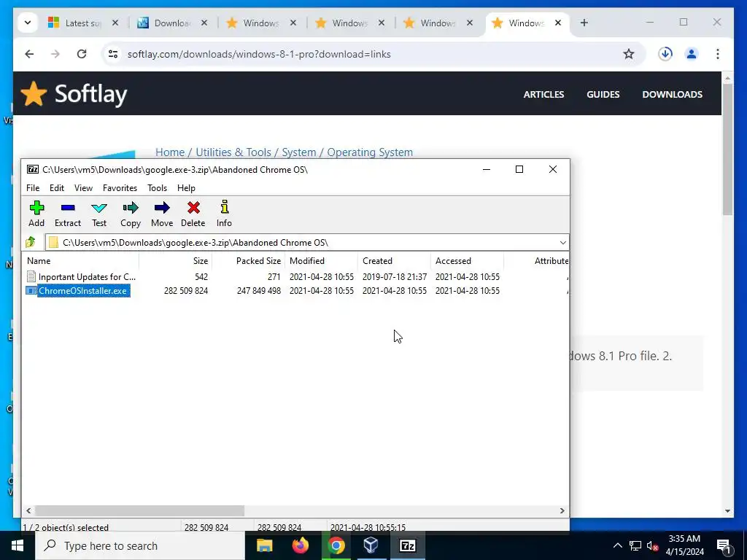Open GUIDES on Softlay
The width and height of the screenshot is (747, 560).
(603, 94)
